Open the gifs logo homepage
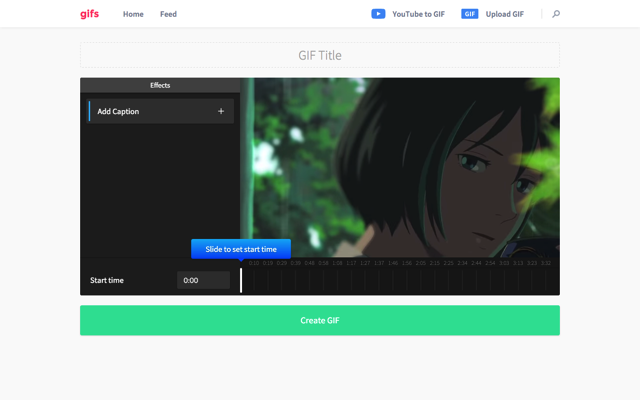Image resolution: width=640 pixels, height=400 pixels. click(x=89, y=14)
